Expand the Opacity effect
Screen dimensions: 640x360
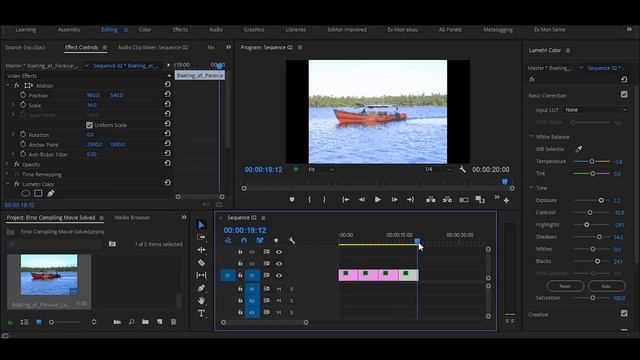pyautogui.click(x=7, y=164)
